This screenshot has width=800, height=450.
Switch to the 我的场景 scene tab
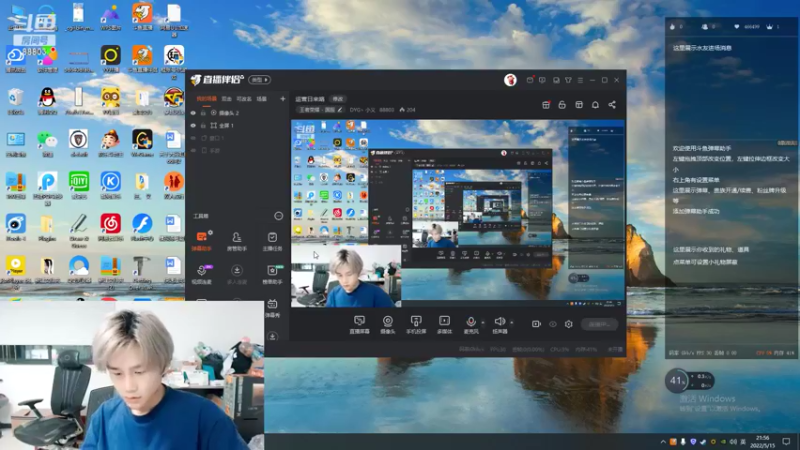click(207, 99)
